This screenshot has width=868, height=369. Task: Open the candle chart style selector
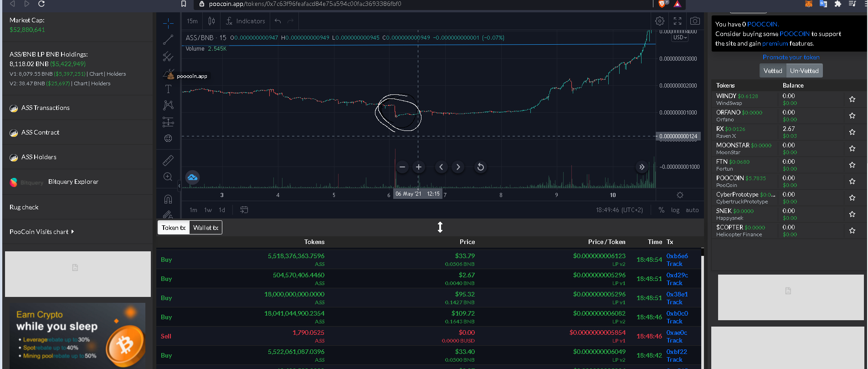[x=211, y=21]
